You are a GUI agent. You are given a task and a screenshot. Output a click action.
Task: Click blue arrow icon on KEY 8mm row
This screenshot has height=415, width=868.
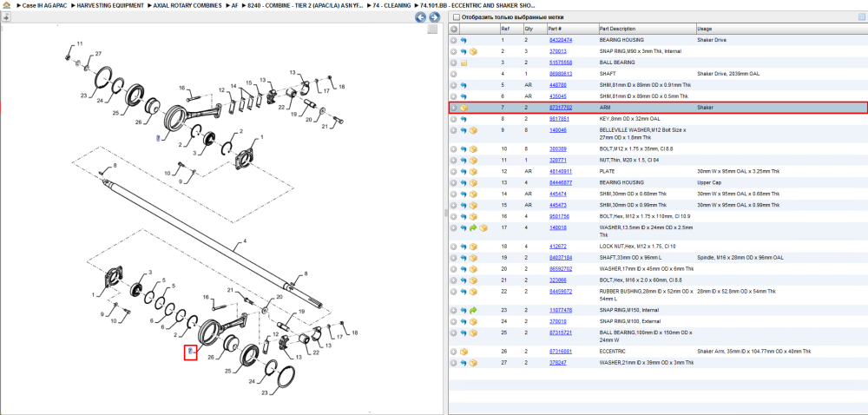point(464,119)
